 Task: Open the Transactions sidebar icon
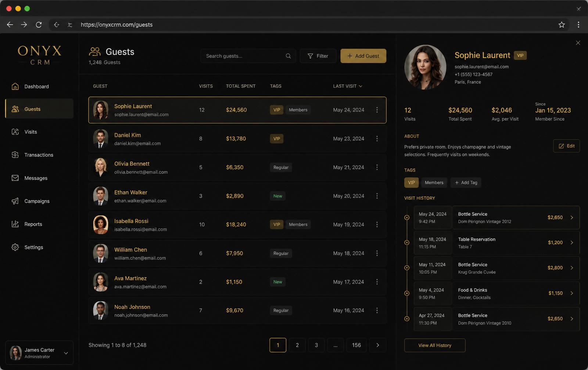click(x=15, y=155)
